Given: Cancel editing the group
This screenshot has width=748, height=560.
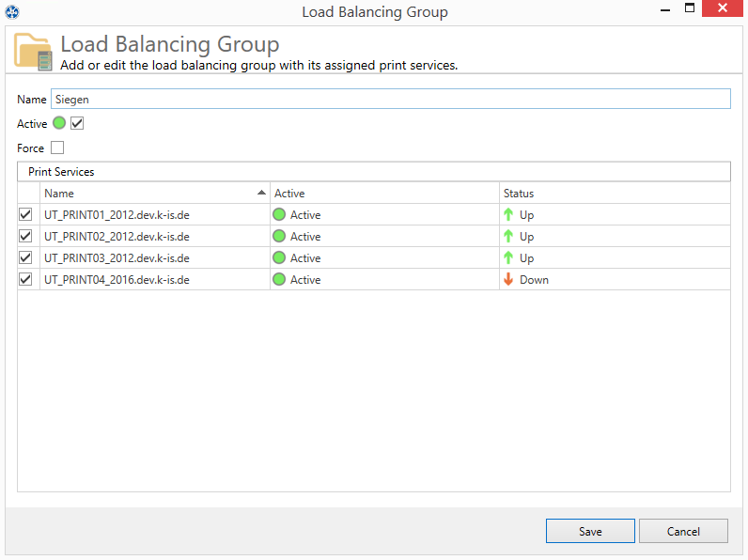Looking at the screenshot, I should 683,531.
